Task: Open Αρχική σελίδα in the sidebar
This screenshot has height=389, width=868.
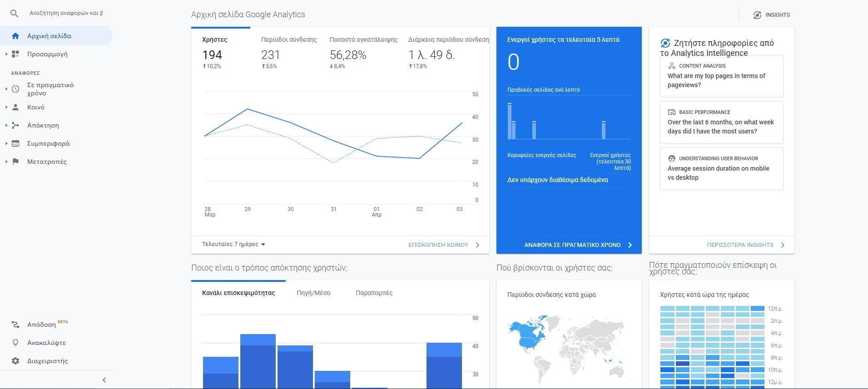Action: click(56, 36)
